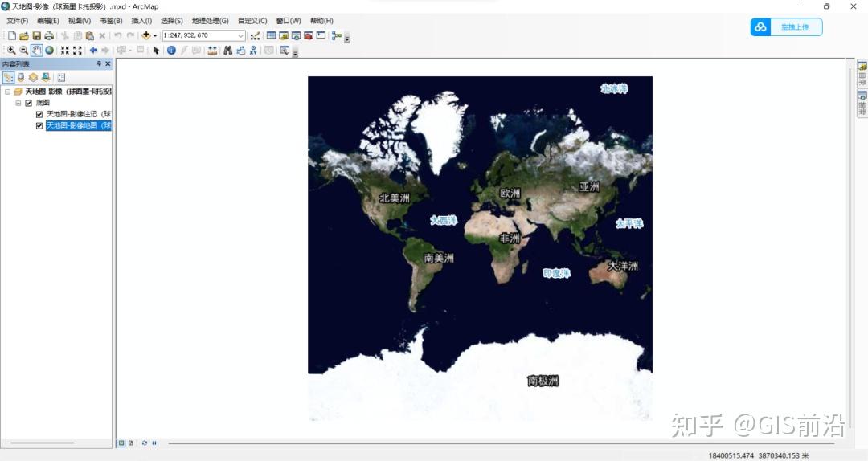
Task: Toggle 底图 group layer checkbox
Action: [x=29, y=103]
